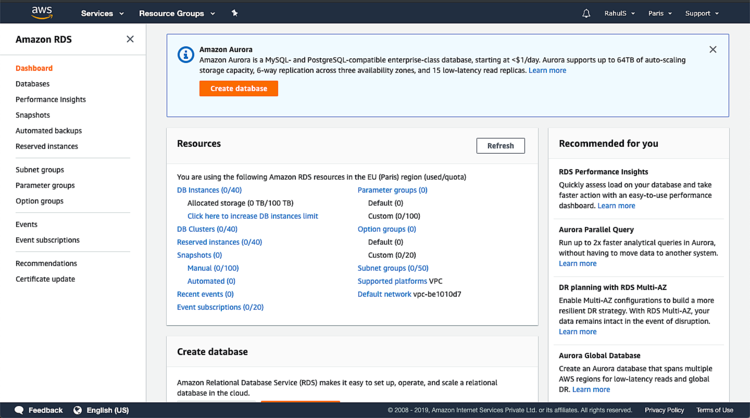Open Snapshots (0) resource link
Viewport: 750px width, 418px height.
click(x=199, y=255)
